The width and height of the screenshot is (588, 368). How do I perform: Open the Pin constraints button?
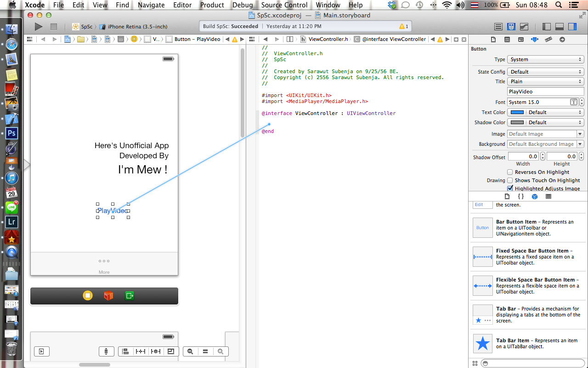(141, 351)
